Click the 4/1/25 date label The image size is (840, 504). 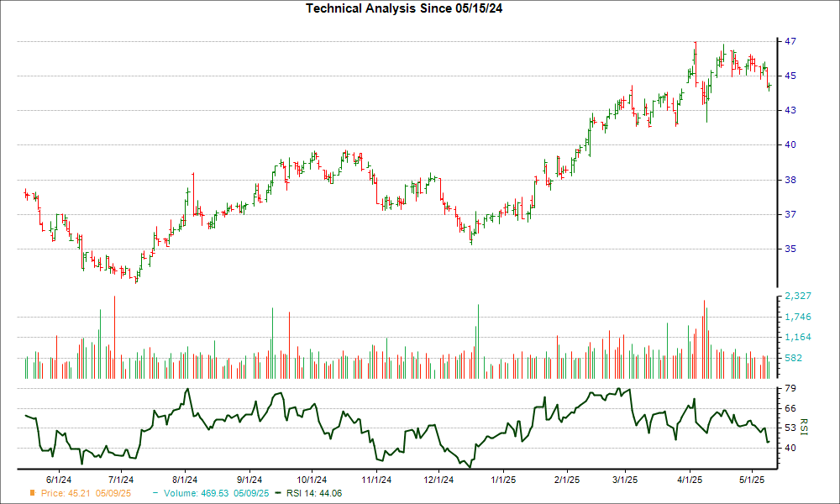click(690, 480)
